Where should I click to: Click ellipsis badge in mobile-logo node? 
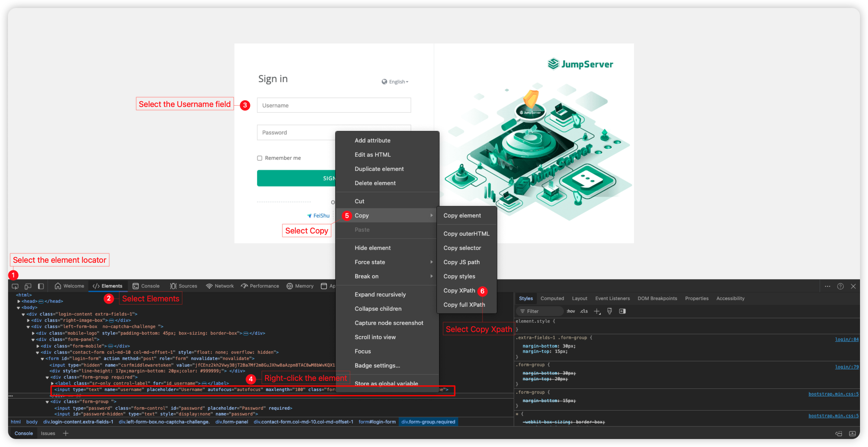click(x=246, y=333)
